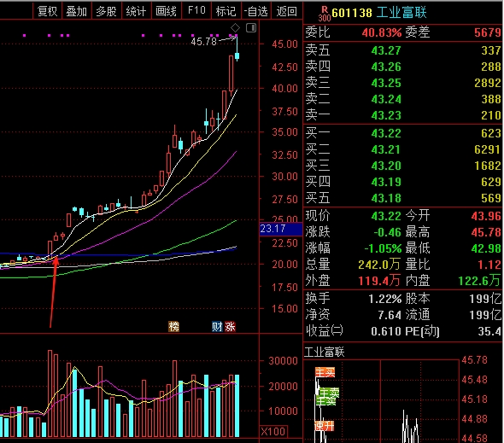The image size is (504, 443).
Task: Click the 榜 badge under the chart
Action: (x=173, y=326)
